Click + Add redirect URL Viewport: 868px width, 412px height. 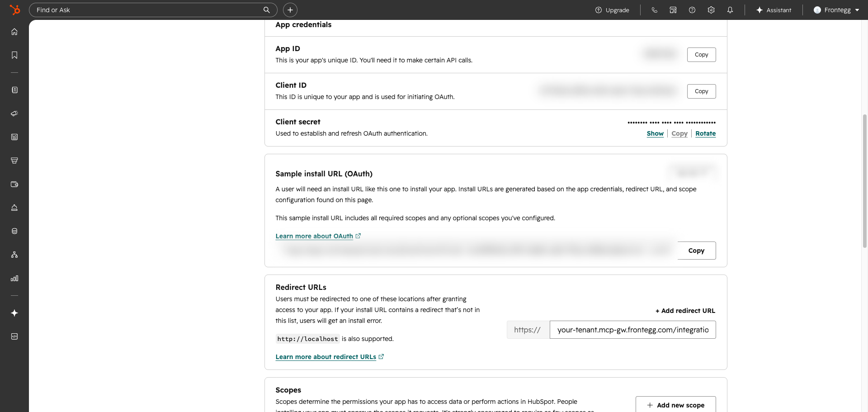(x=685, y=311)
